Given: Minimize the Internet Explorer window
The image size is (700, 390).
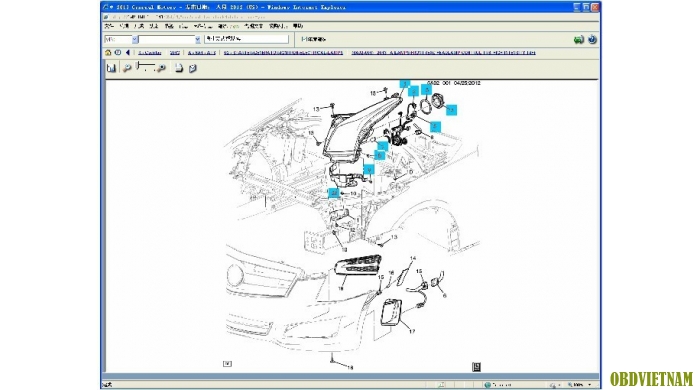Looking at the screenshot, I should point(577,7).
